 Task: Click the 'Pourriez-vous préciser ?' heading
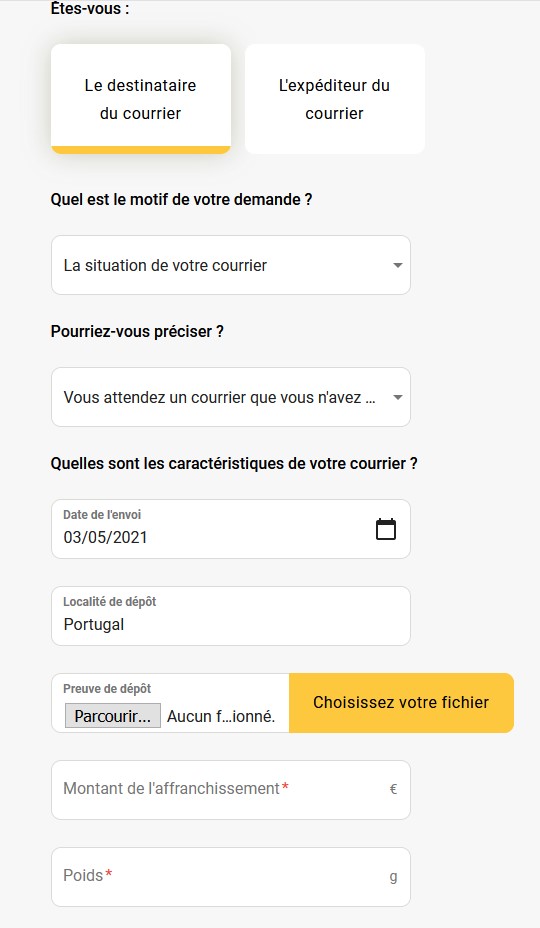[137, 331]
